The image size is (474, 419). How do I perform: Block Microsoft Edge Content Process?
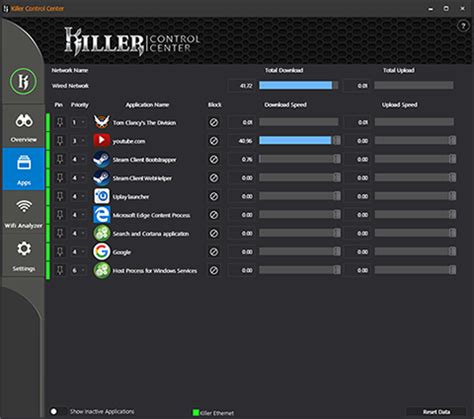pyautogui.click(x=214, y=215)
